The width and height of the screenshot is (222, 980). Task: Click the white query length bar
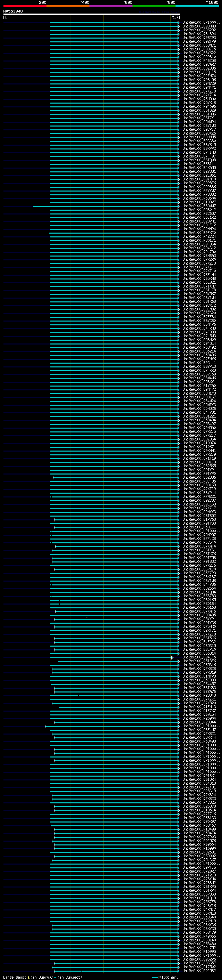(x=92, y=15)
